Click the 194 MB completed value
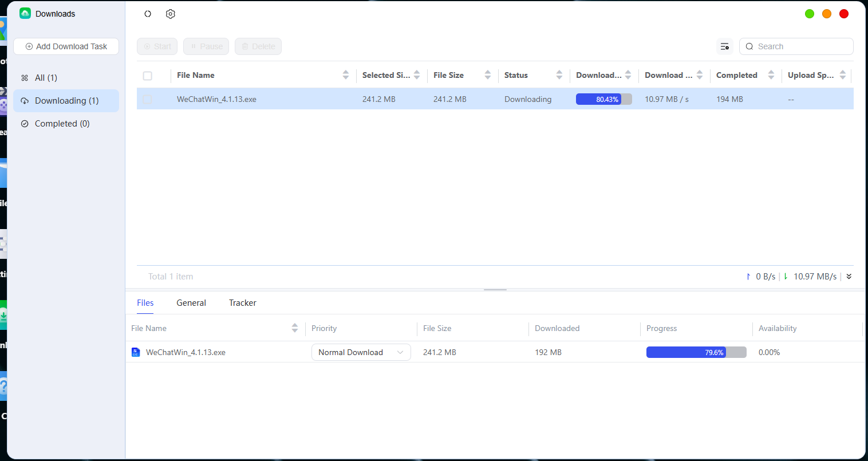 [x=729, y=99]
